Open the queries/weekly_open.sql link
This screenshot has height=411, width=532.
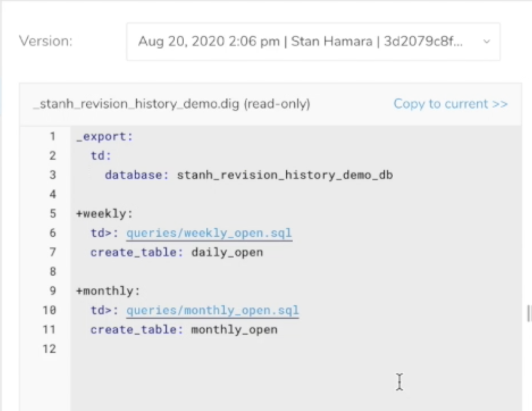[209, 233]
